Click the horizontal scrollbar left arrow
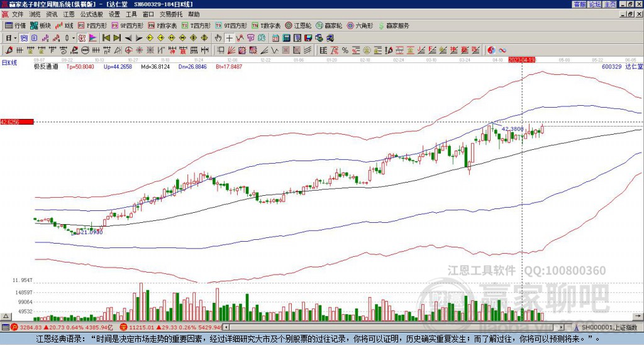 click(225, 327)
